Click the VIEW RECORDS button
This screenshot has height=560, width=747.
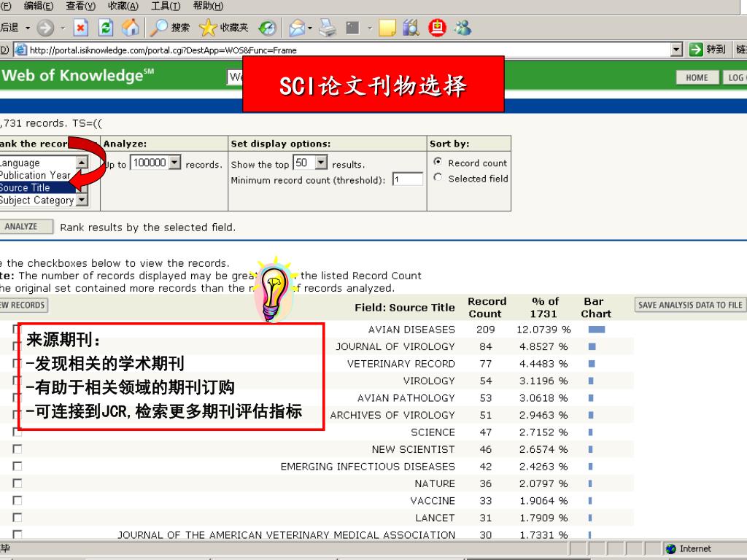point(23,306)
